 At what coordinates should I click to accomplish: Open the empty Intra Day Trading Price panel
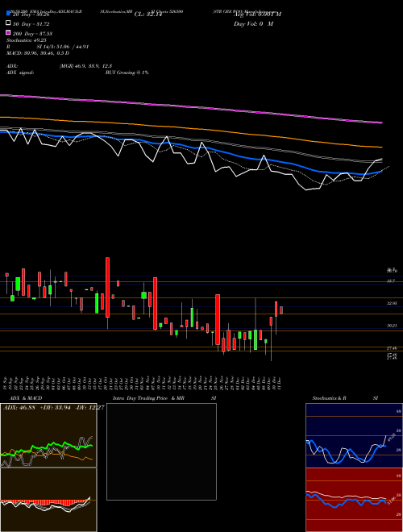pos(161,451)
